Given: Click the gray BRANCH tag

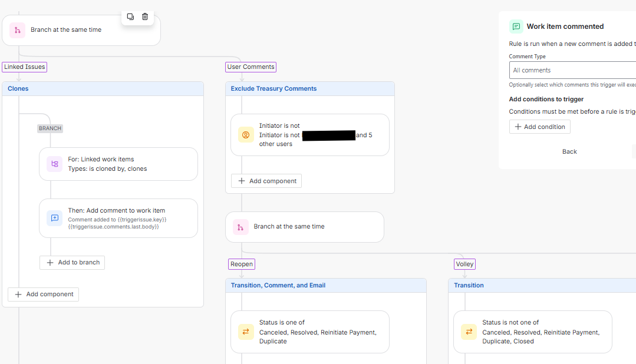Looking at the screenshot, I should pyautogui.click(x=50, y=128).
